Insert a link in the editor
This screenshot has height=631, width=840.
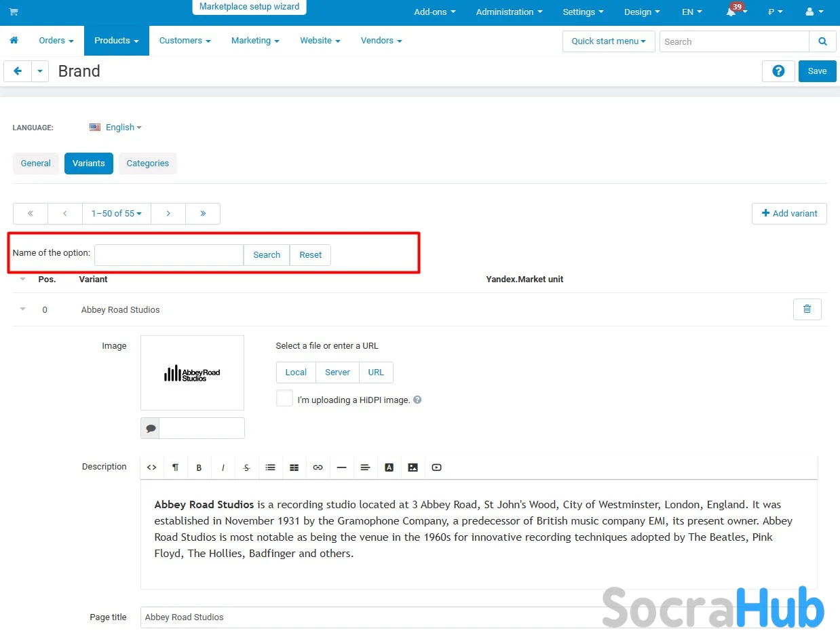(x=318, y=467)
